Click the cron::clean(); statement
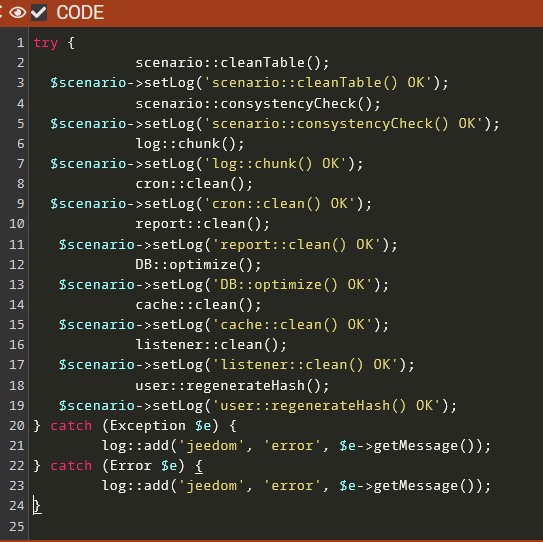This screenshot has height=542, width=543. [x=194, y=184]
